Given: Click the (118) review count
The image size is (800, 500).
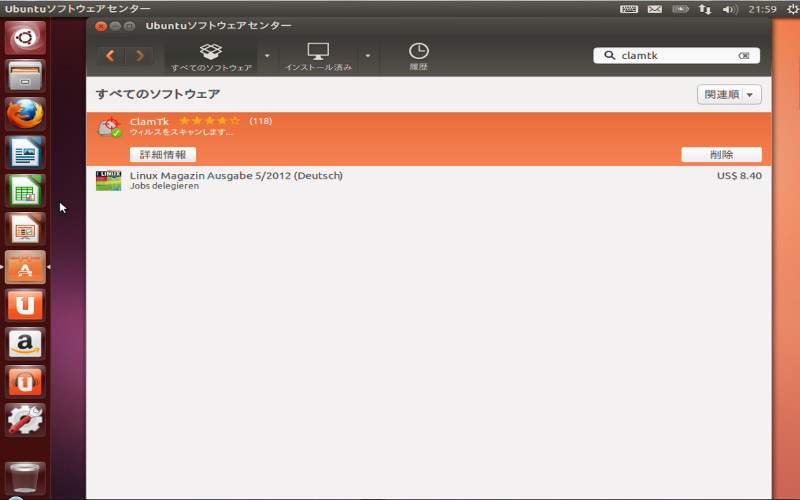Looking at the screenshot, I should click(x=261, y=121).
